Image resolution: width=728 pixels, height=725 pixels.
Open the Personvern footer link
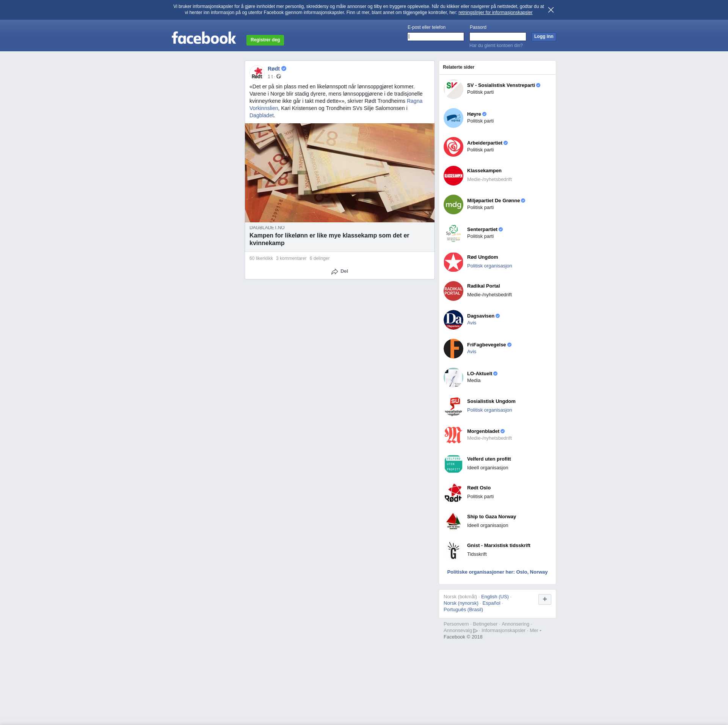point(456,624)
